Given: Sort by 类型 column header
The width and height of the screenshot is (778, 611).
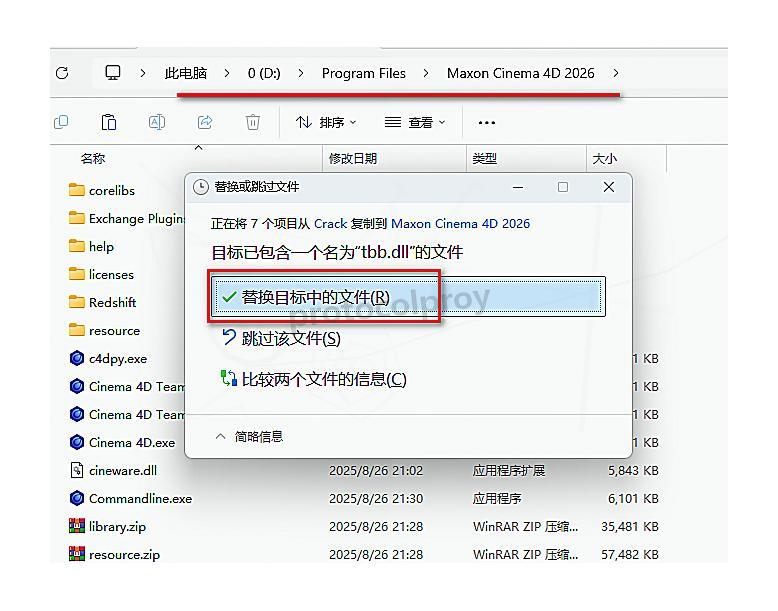Looking at the screenshot, I should 485,159.
